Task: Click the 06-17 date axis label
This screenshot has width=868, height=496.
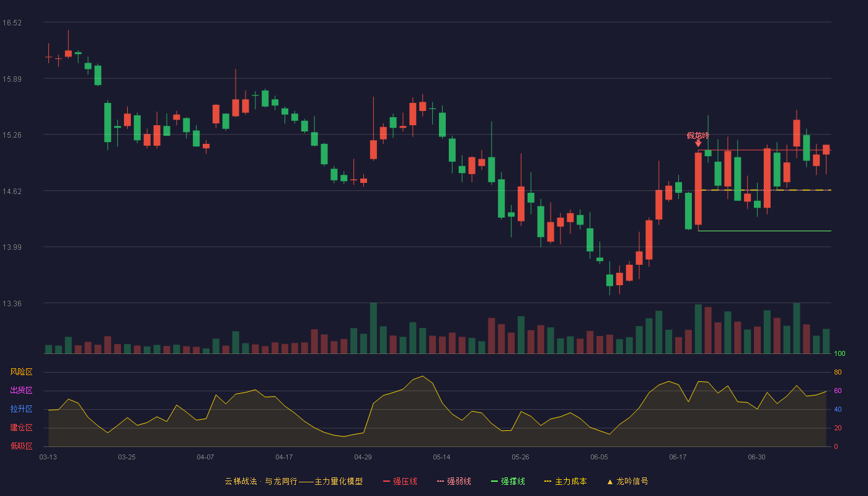Action: [678, 457]
